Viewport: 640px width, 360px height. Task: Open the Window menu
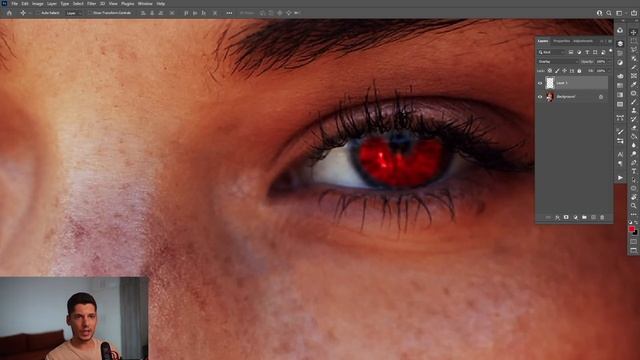pos(145,4)
